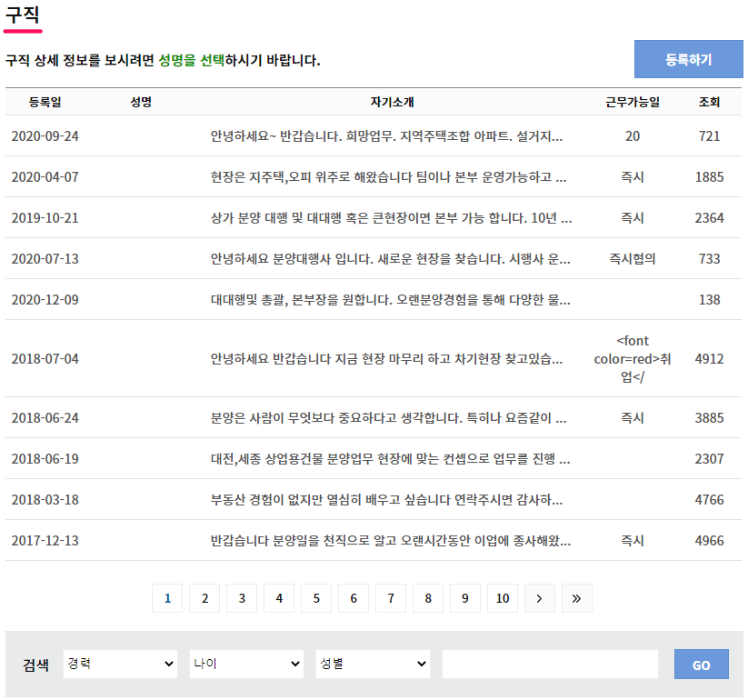This screenshot has width=748, height=700.
Task: Click intro starting '현장은 지주택,오피 위주로'
Action: click(x=388, y=177)
